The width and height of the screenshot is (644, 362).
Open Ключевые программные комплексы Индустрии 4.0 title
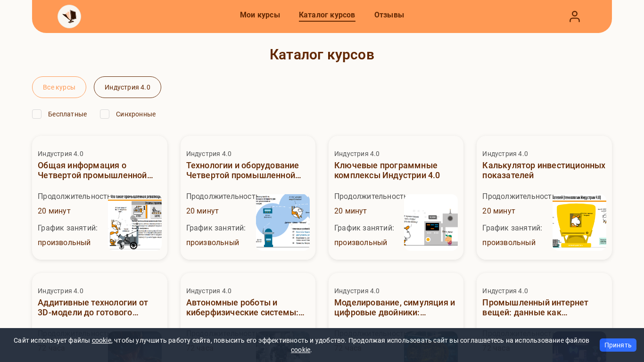387,170
